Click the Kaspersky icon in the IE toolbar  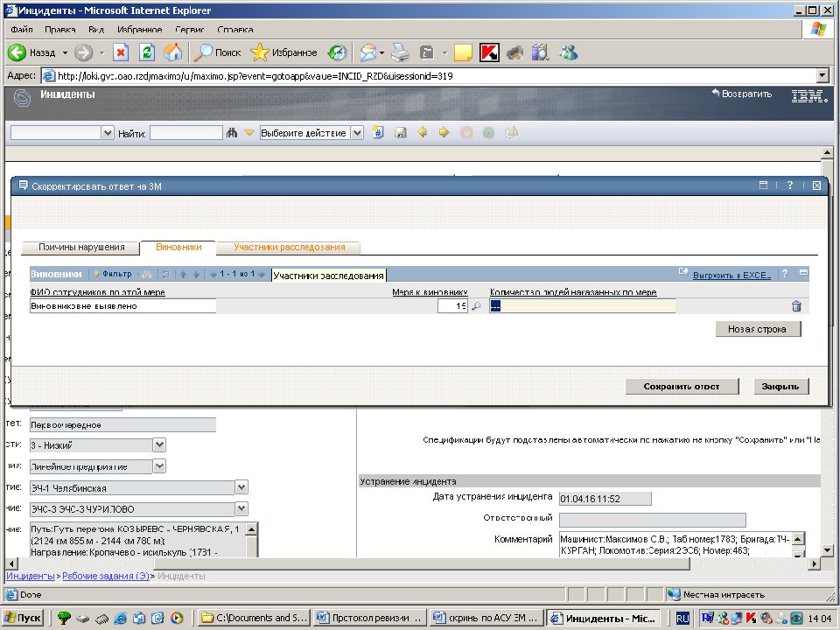tap(489, 52)
